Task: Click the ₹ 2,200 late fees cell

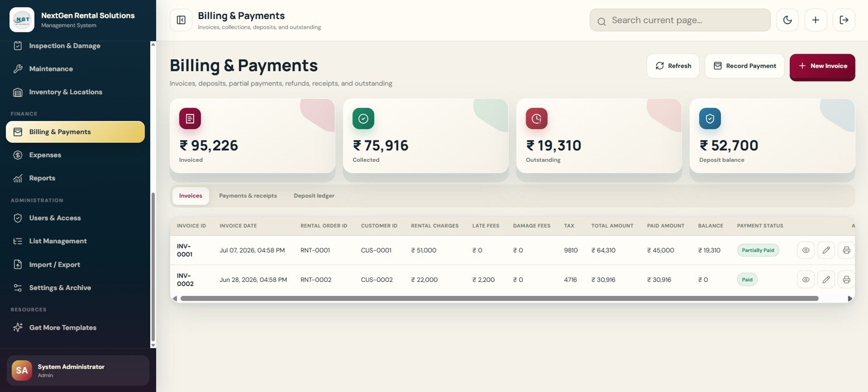Action: [x=483, y=280]
